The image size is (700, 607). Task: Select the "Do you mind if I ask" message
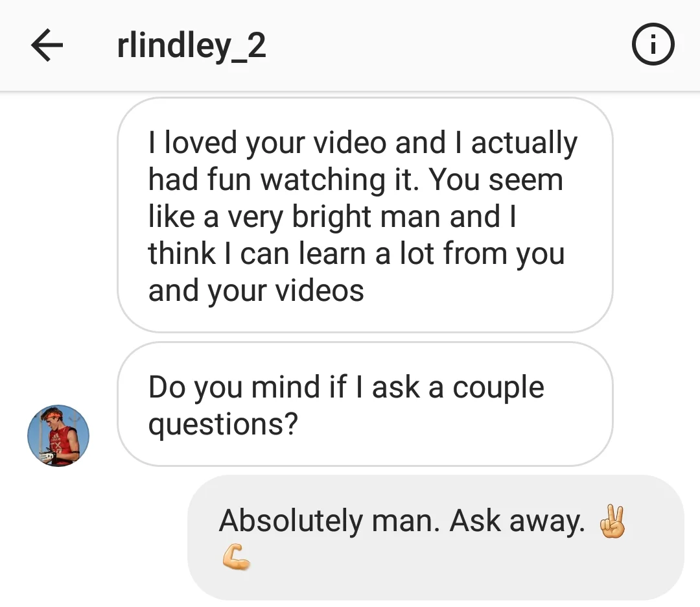tap(365, 404)
